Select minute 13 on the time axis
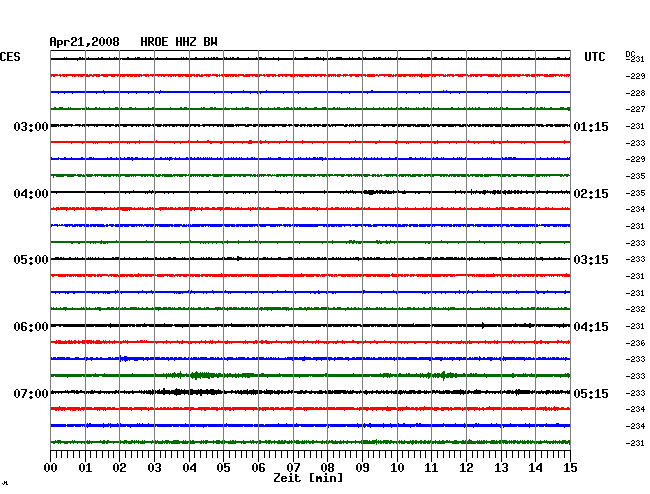650x494 pixels. point(501,467)
